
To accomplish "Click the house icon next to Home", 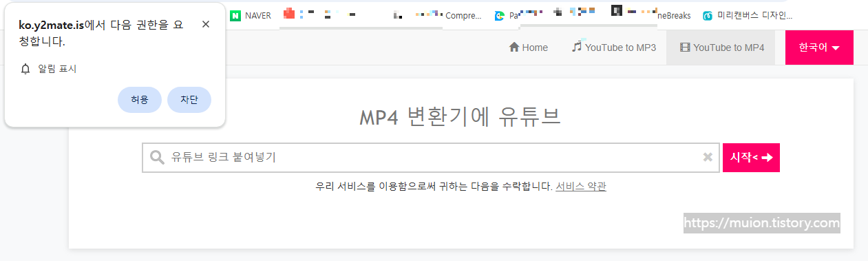I will tap(514, 48).
